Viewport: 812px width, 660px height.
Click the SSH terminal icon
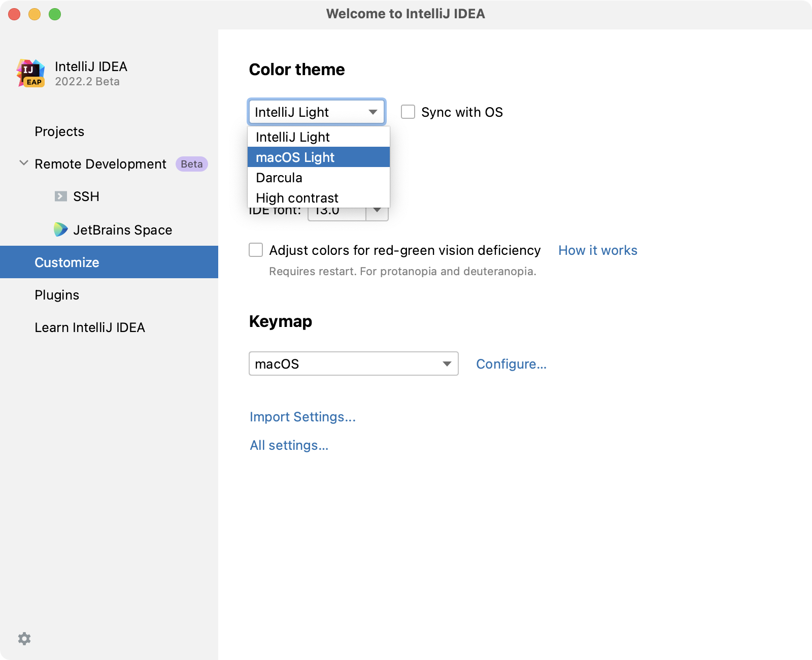pyautogui.click(x=61, y=196)
